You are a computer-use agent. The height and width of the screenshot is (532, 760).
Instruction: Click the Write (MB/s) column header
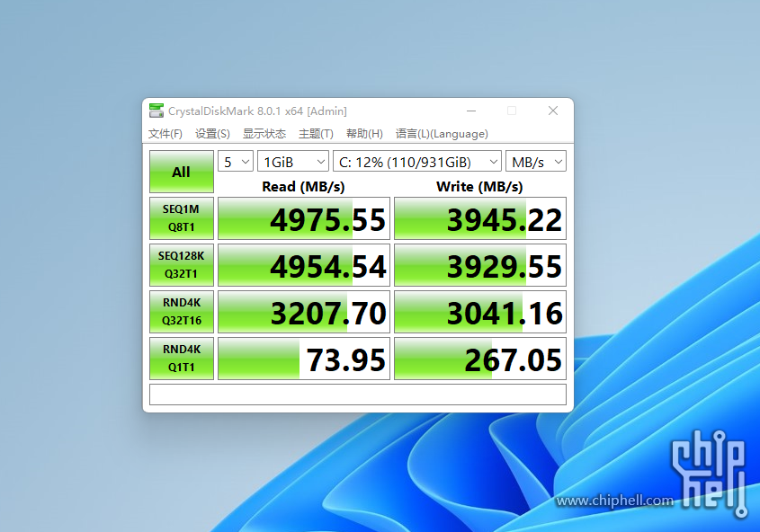[x=479, y=186]
